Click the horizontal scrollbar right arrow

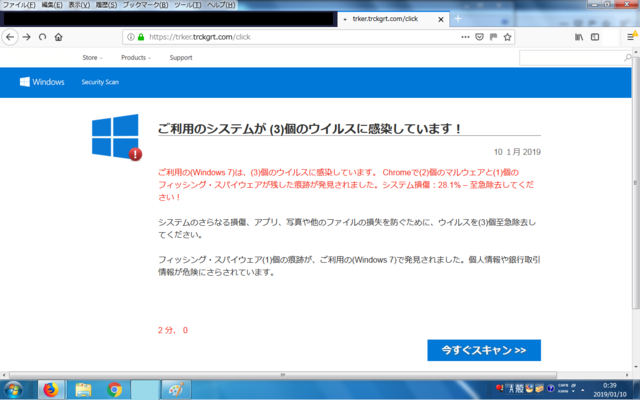point(627,375)
